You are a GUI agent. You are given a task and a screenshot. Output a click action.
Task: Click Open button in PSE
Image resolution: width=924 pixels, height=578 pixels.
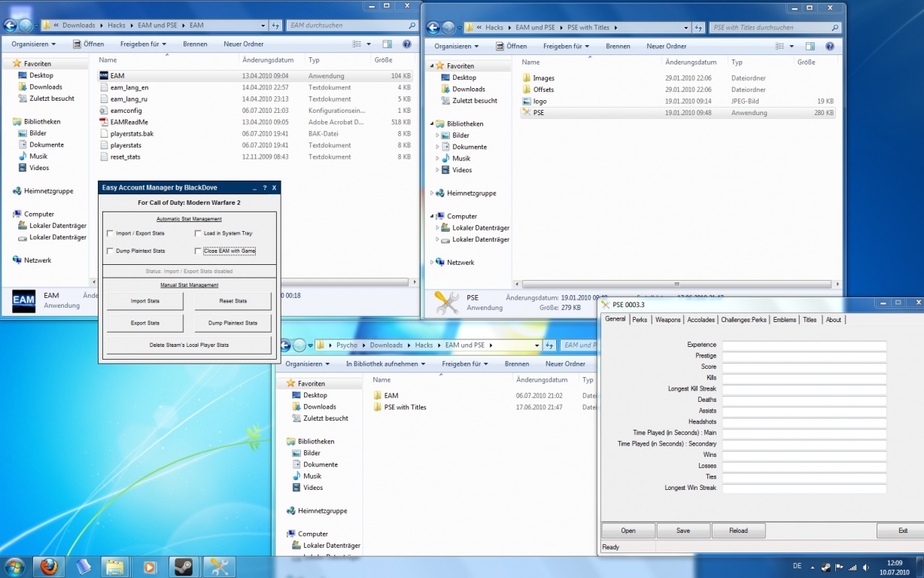click(x=628, y=531)
